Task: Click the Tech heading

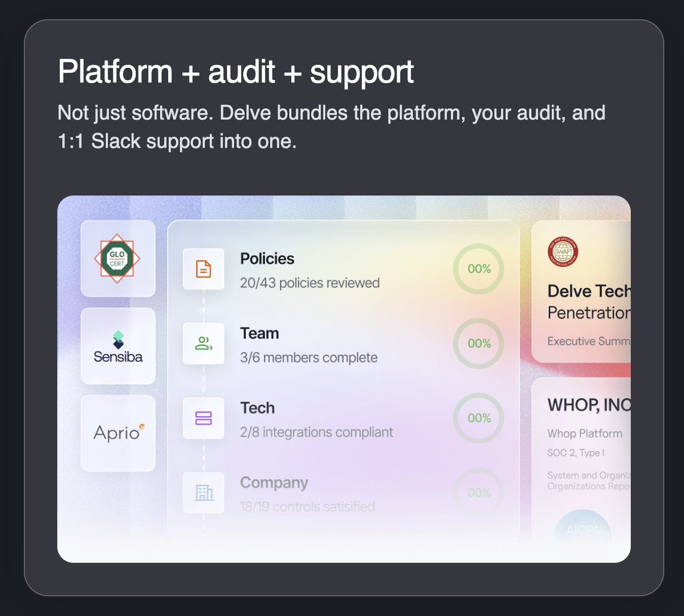Action: coord(257,408)
